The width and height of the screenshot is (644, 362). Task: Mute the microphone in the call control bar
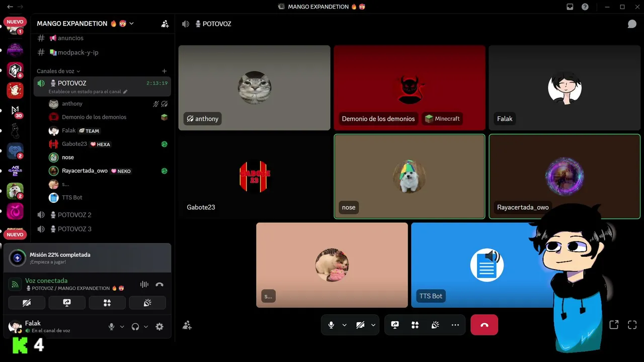(x=331, y=325)
